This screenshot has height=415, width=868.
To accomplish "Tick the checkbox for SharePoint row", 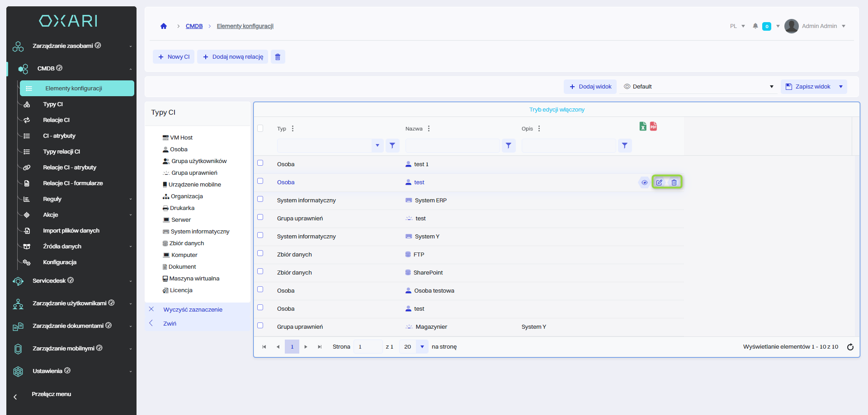I will pos(260,271).
